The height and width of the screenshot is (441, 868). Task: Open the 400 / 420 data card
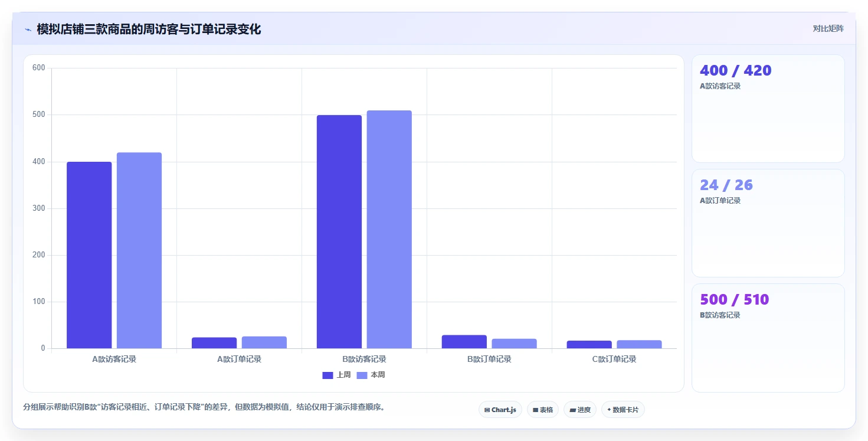(x=768, y=109)
